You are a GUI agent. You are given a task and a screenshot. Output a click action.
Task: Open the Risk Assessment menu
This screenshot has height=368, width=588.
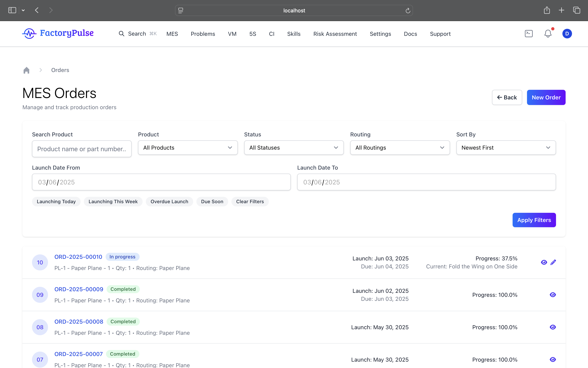pos(335,34)
